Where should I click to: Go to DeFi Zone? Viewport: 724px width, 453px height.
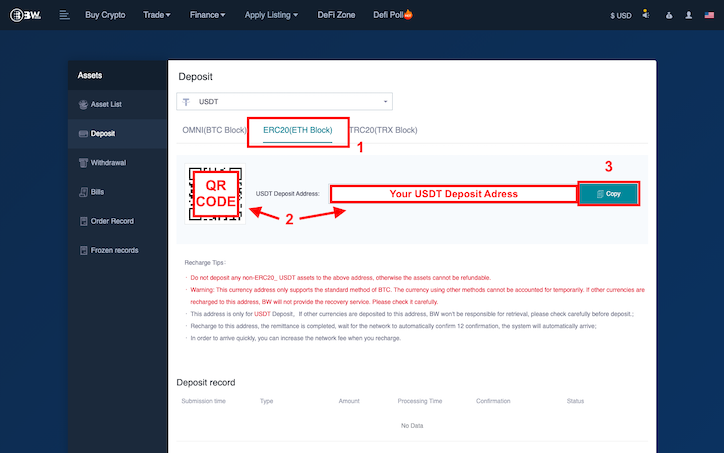[x=336, y=15]
